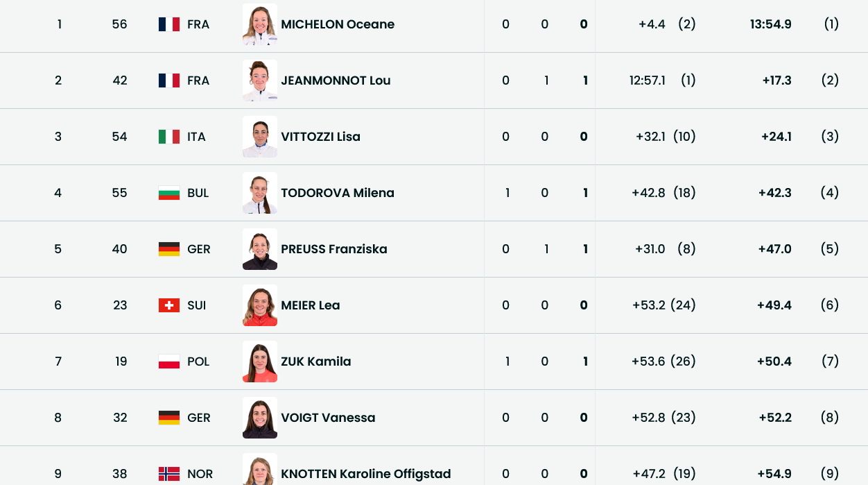Click MEIER Lea's portrait photo
Viewport: 868px width, 485px height.
pyautogui.click(x=260, y=305)
